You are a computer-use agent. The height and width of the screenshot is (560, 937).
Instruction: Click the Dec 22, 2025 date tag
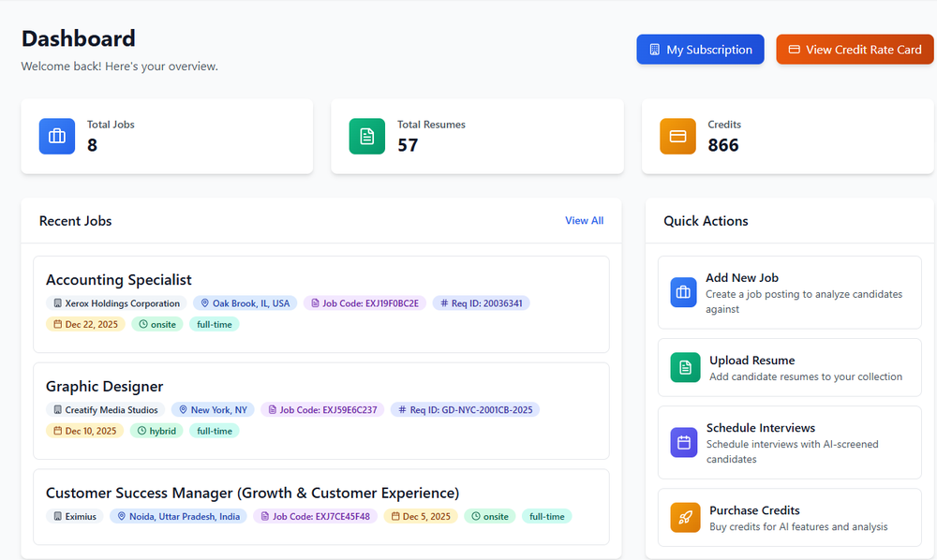85,324
